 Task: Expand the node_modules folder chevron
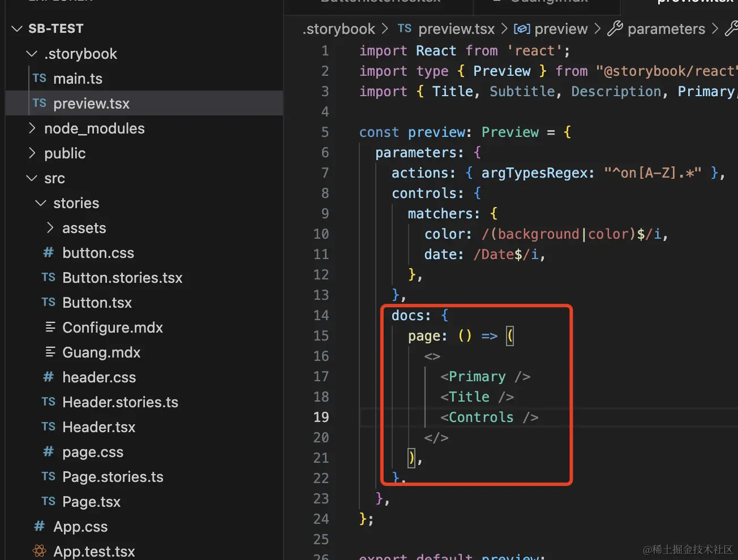point(32,128)
